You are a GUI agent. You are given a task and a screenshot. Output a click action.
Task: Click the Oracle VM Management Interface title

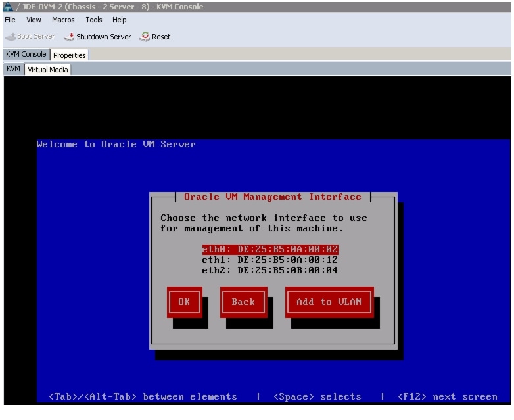[x=273, y=197]
